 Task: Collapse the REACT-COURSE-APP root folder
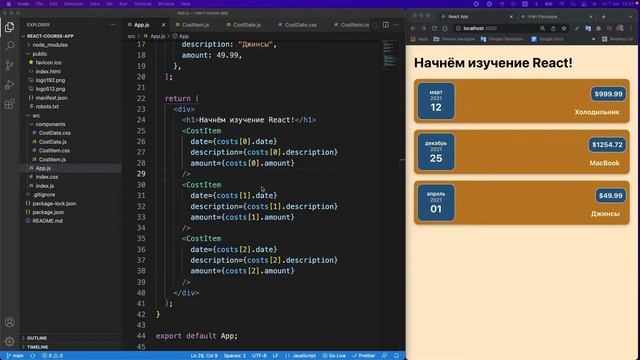(71, 36)
